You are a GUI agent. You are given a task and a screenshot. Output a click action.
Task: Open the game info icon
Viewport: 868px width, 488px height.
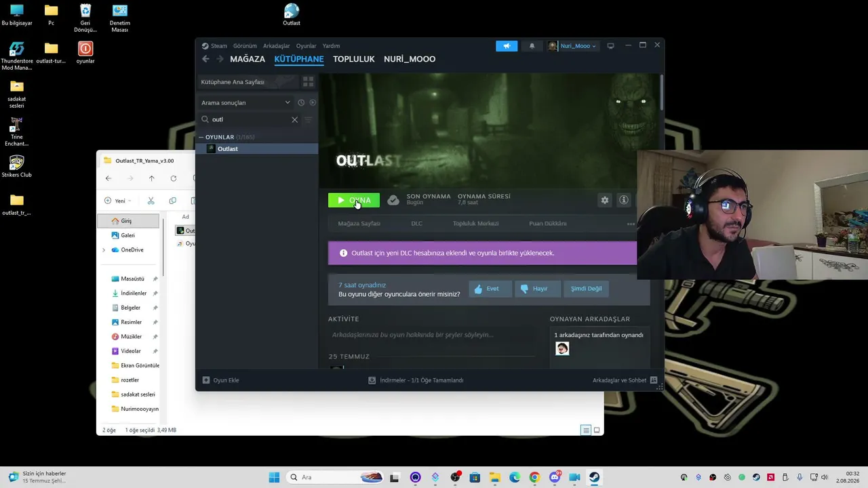point(624,200)
